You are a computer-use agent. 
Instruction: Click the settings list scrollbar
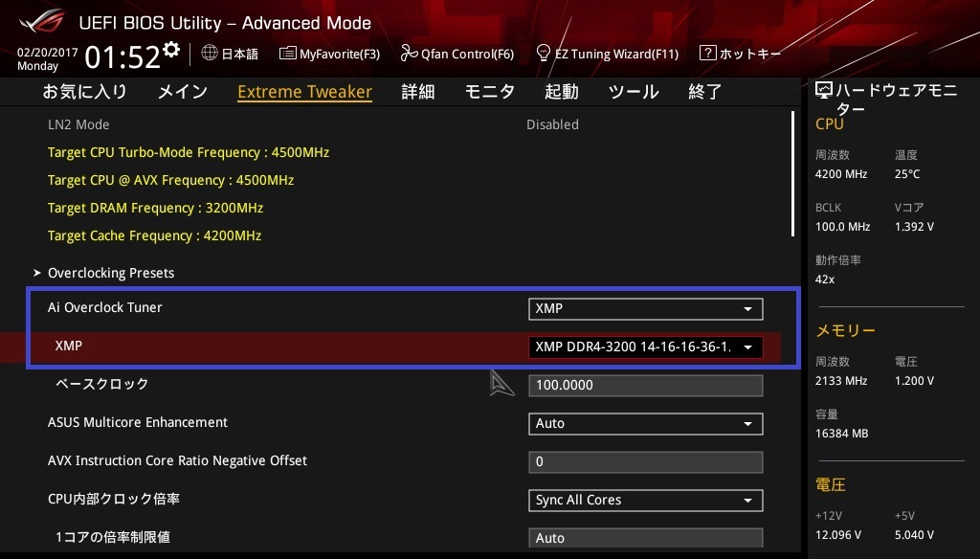792,174
